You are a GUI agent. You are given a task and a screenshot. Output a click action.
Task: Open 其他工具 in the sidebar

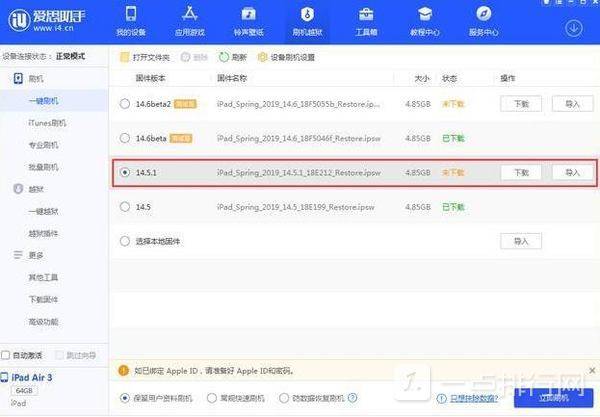click(43, 277)
